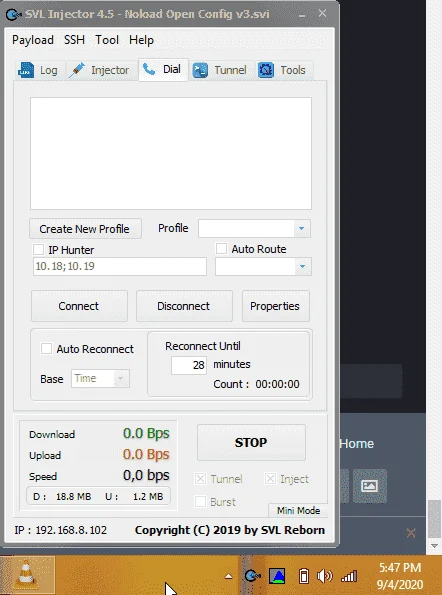Click Home in the background window
The height and width of the screenshot is (595, 442).
[357, 443]
